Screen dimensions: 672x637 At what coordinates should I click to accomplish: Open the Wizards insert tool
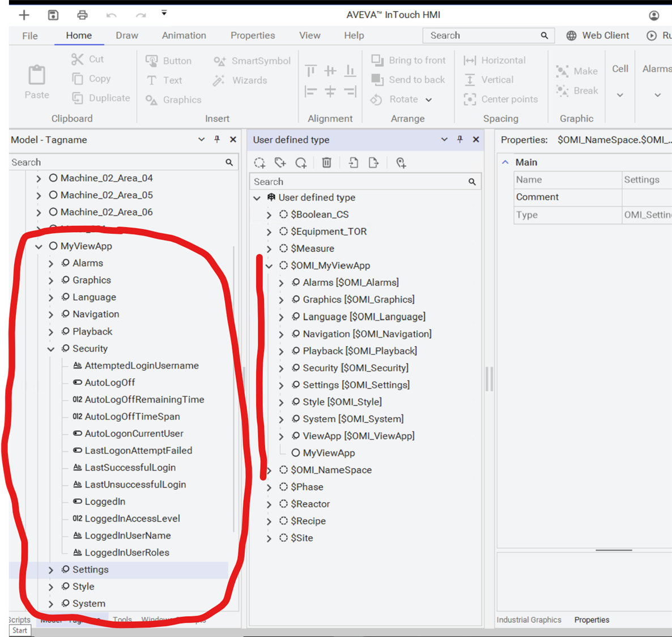(240, 80)
